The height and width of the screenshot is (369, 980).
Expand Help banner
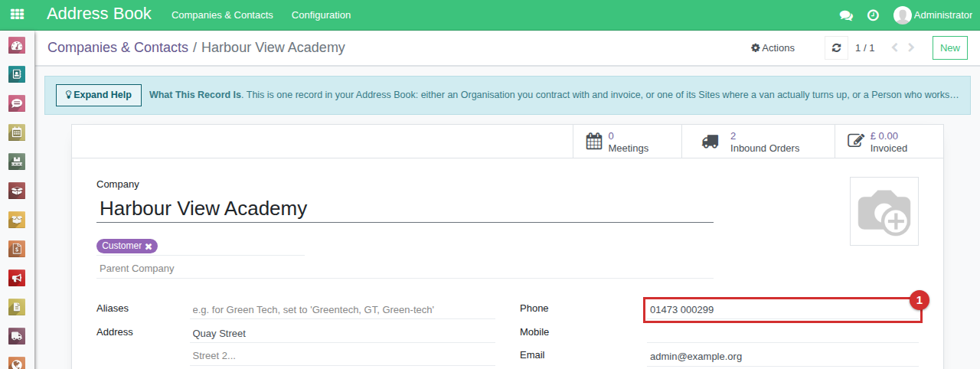pyautogui.click(x=99, y=95)
